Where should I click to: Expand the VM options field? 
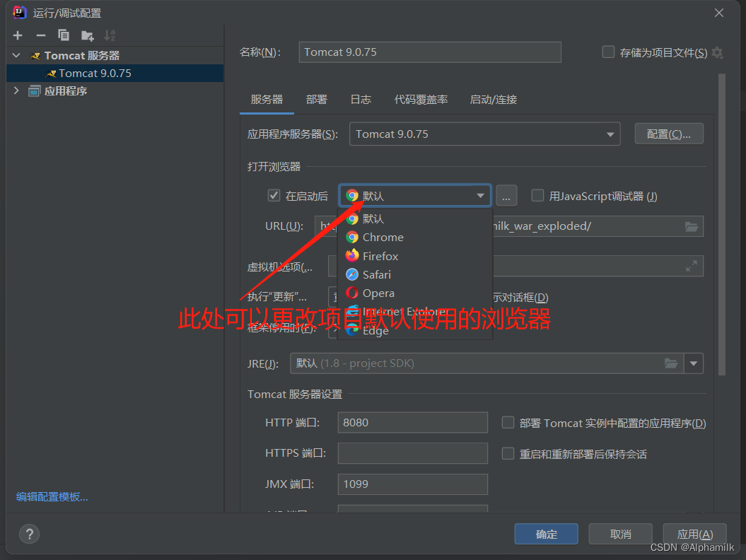coord(692,266)
